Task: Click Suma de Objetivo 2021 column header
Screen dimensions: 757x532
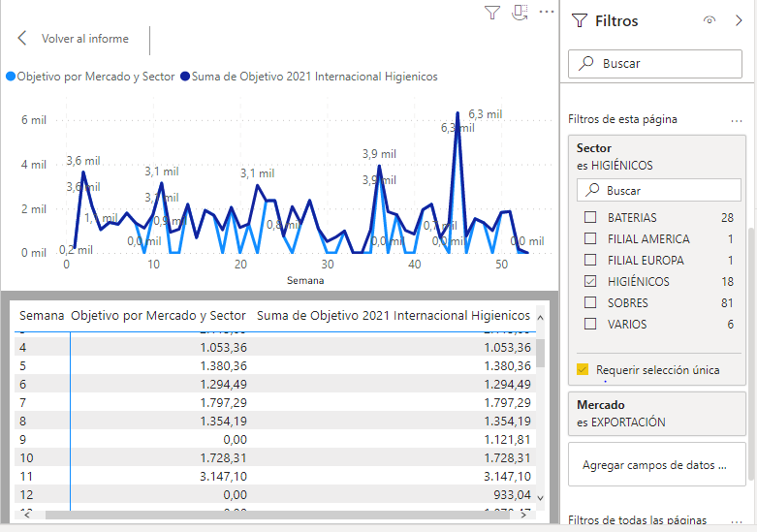Action: point(394,316)
